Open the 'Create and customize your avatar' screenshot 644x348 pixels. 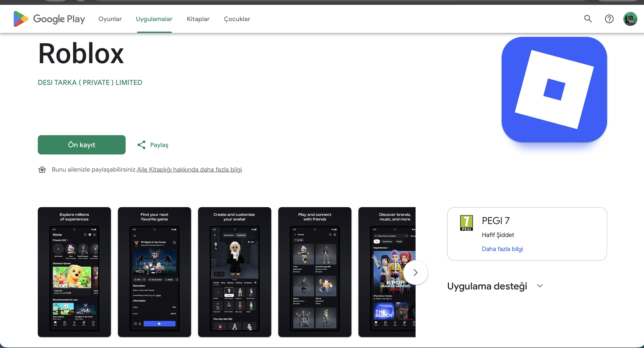(x=235, y=272)
